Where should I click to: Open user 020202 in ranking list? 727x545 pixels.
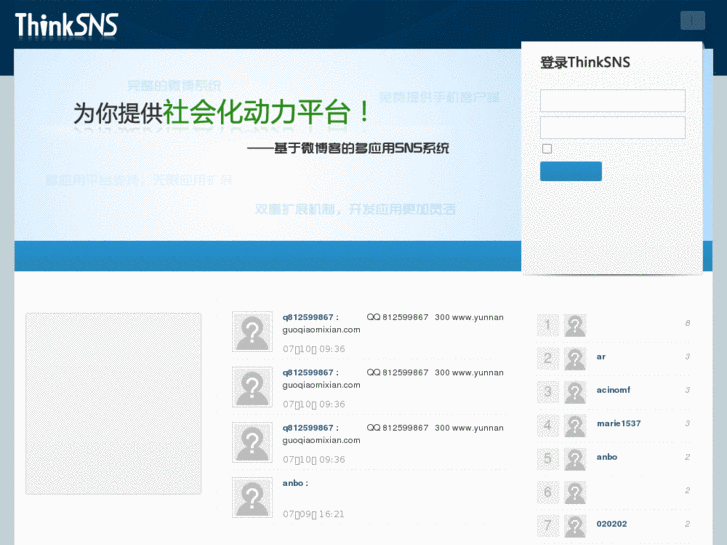tap(612, 524)
